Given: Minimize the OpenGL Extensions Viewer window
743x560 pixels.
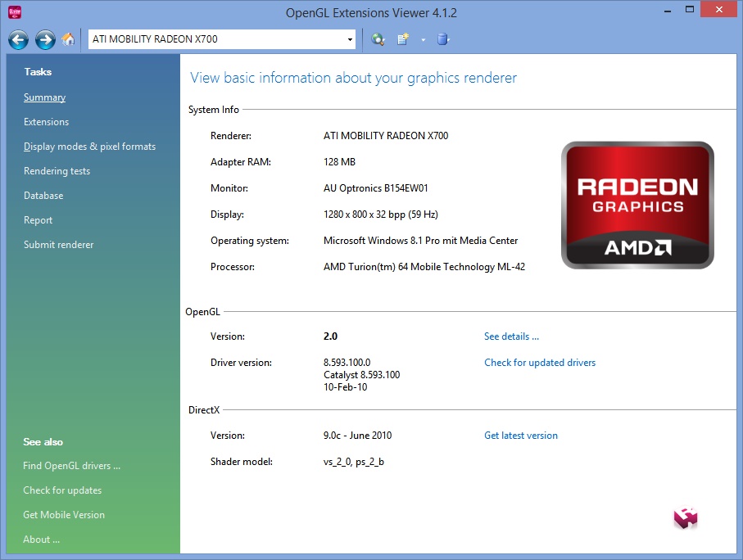Looking at the screenshot, I should pos(668,10).
